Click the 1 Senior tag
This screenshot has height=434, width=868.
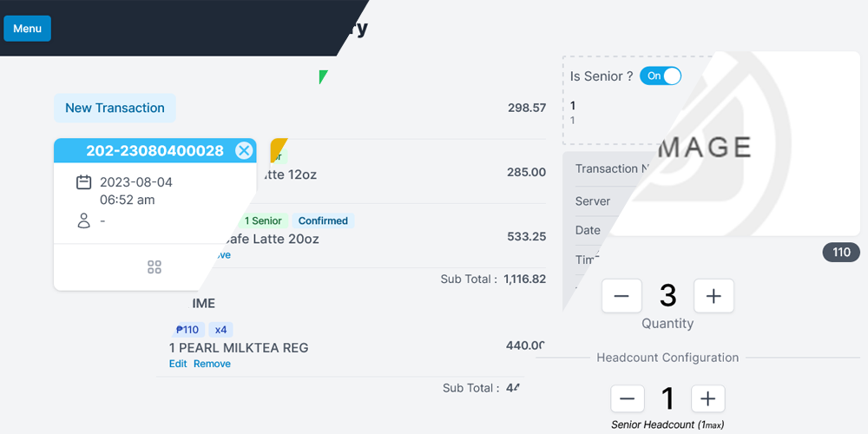click(263, 220)
